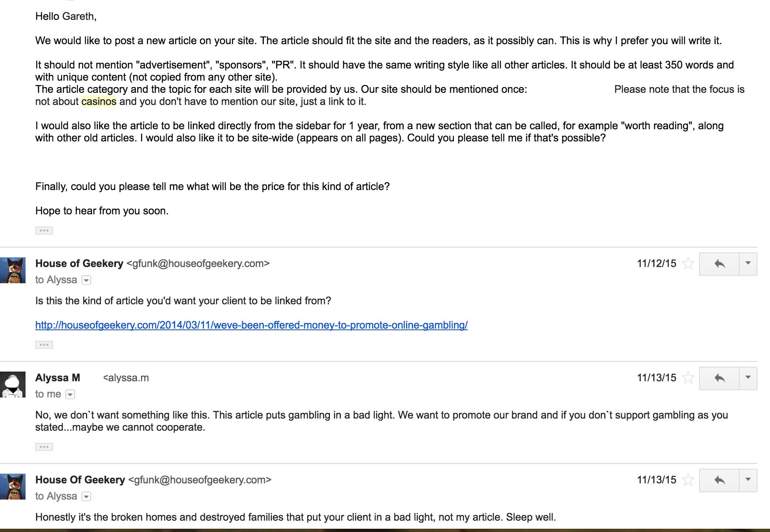
Task: Open more options dropdown for last email
Action: (x=748, y=480)
